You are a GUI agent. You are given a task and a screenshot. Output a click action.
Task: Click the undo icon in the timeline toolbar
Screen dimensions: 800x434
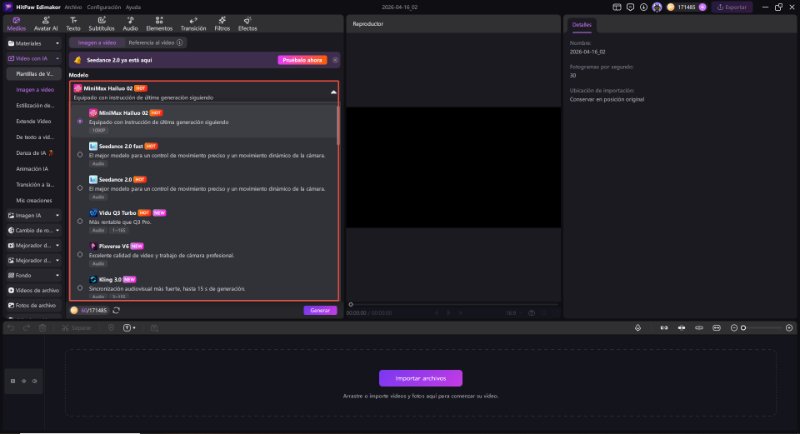click(x=11, y=328)
